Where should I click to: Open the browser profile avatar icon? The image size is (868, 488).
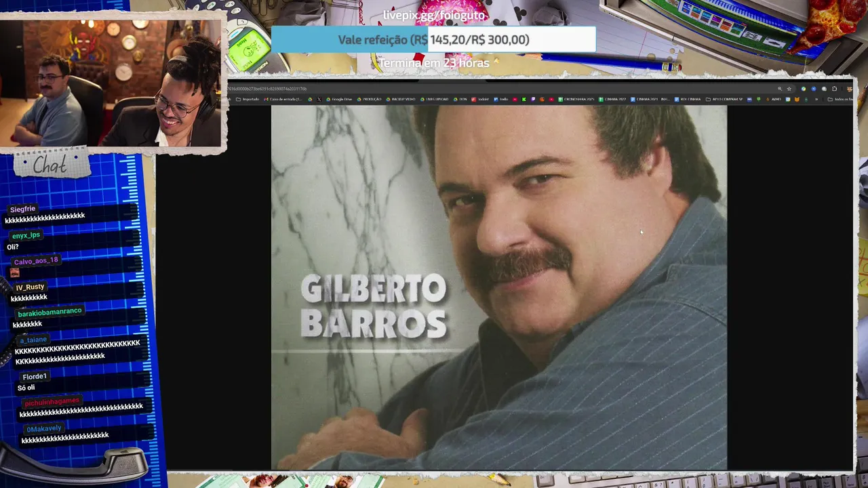pyautogui.click(x=850, y=89)
